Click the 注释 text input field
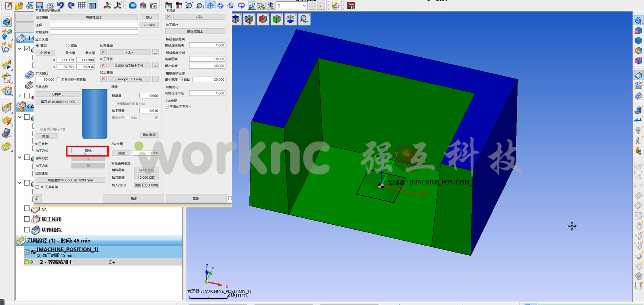This screenshot has height=305, width=644. coord(94,25)
